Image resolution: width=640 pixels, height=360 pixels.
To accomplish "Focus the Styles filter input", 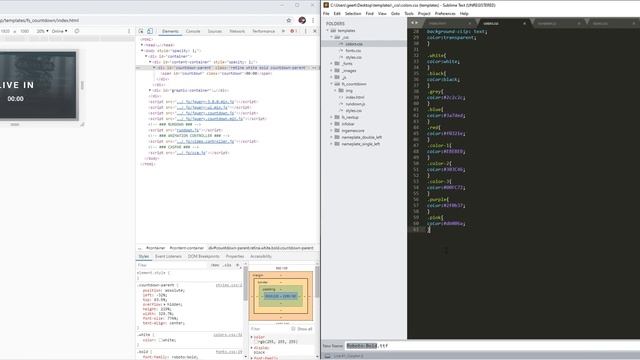I will click(x=171, y=265).
